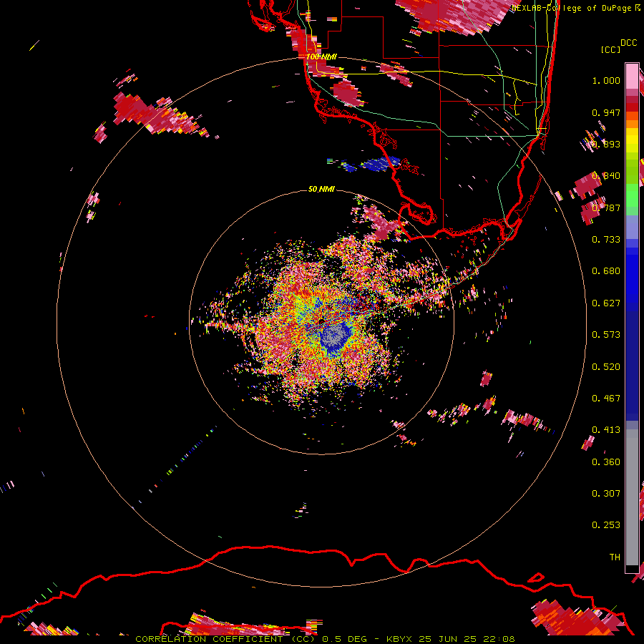Click the "22:08" timestamp in the caption
Image resolution: width=644 pixels, height=644 pixels.
pyautogui.click(x=499, y=639)
